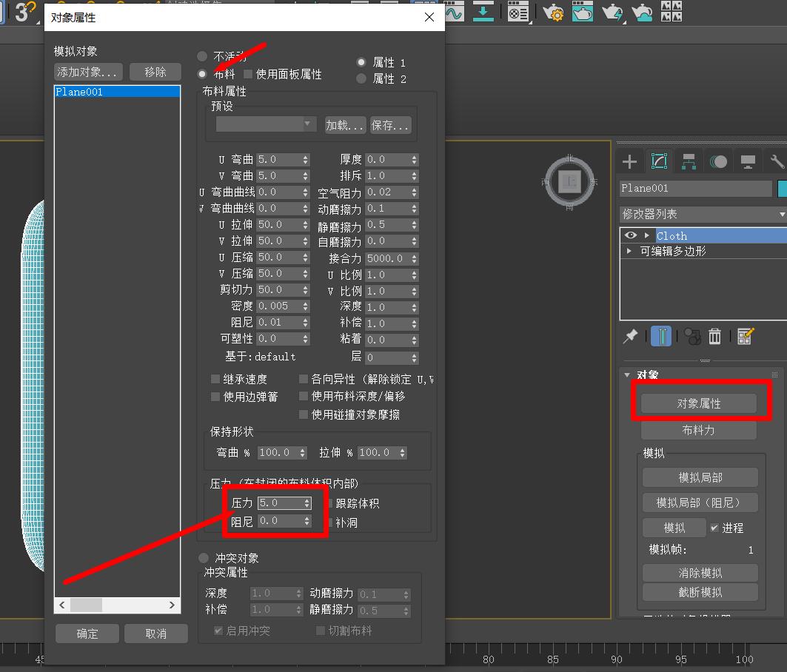787x672 pixels.
Task: Click frame 90 on the timeline
Action: [617, 659]
